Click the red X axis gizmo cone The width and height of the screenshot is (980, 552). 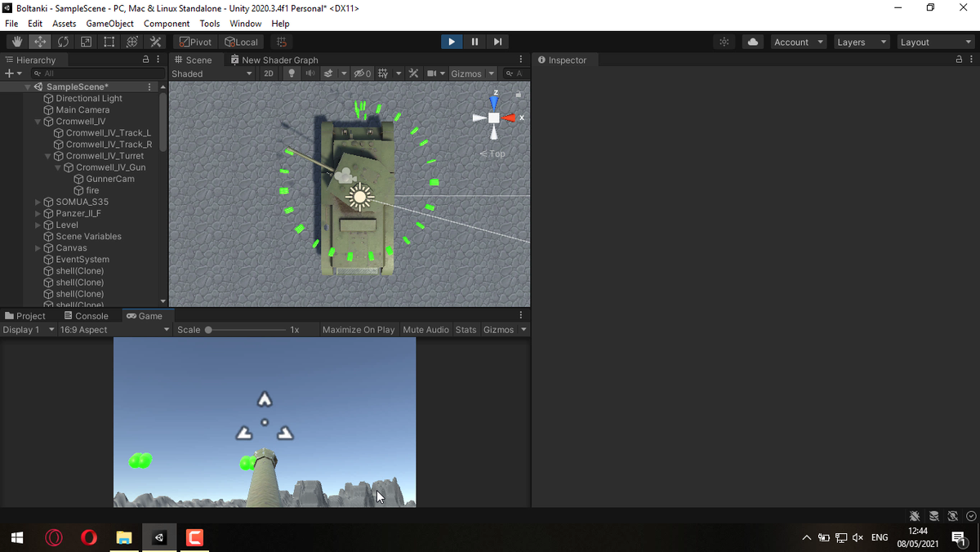tap(510, 118)
